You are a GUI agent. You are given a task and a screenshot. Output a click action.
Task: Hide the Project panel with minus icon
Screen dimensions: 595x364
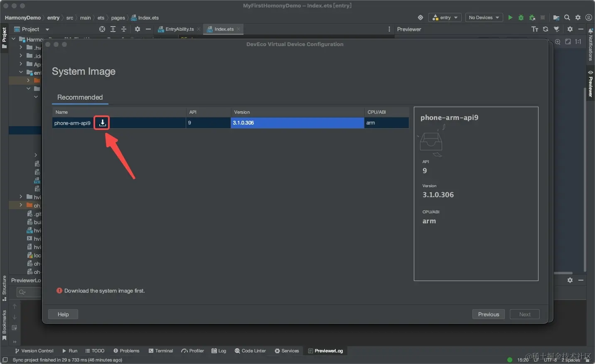(148, 29)
